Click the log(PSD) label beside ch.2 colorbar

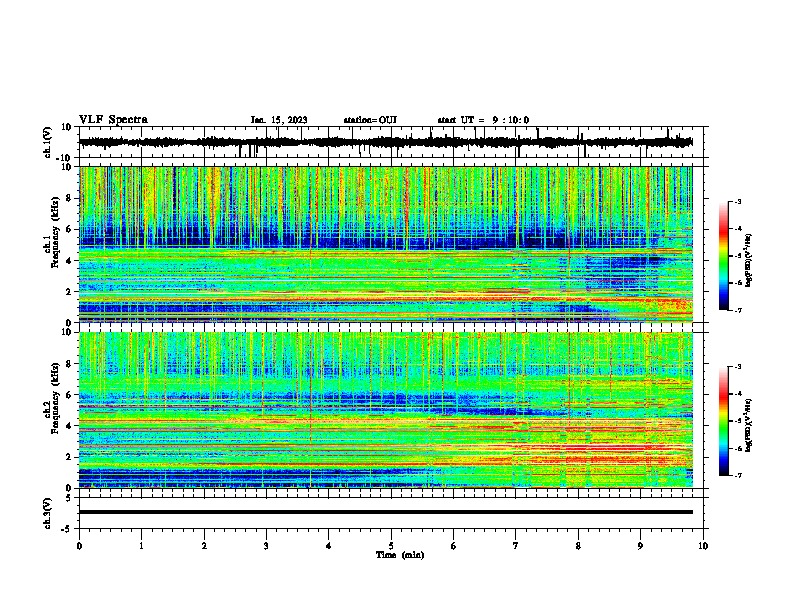click(748, 423)
